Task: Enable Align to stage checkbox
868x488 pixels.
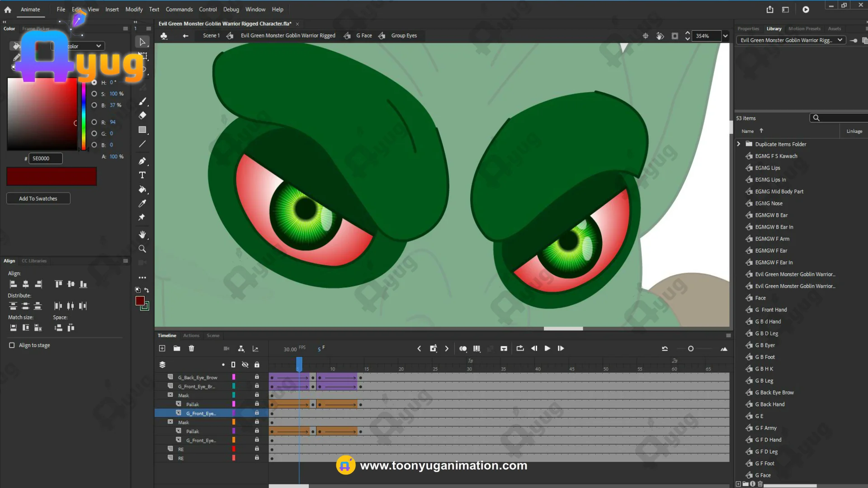Action: pyautogui.click(x=12, y=345)
